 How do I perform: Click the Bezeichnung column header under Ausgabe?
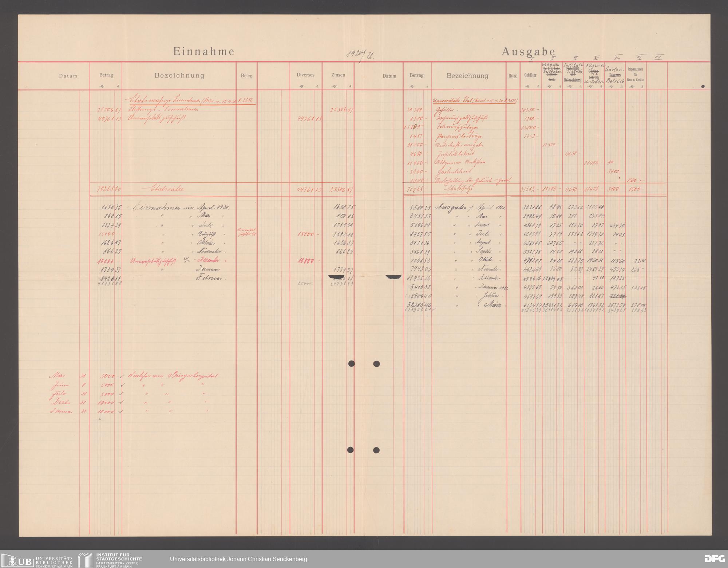(x=467, y=76)
